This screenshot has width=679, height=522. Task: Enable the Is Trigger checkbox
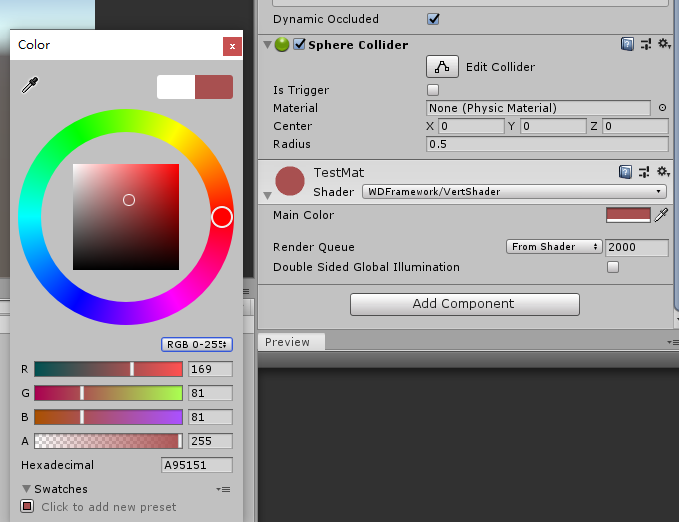point(433,90)
